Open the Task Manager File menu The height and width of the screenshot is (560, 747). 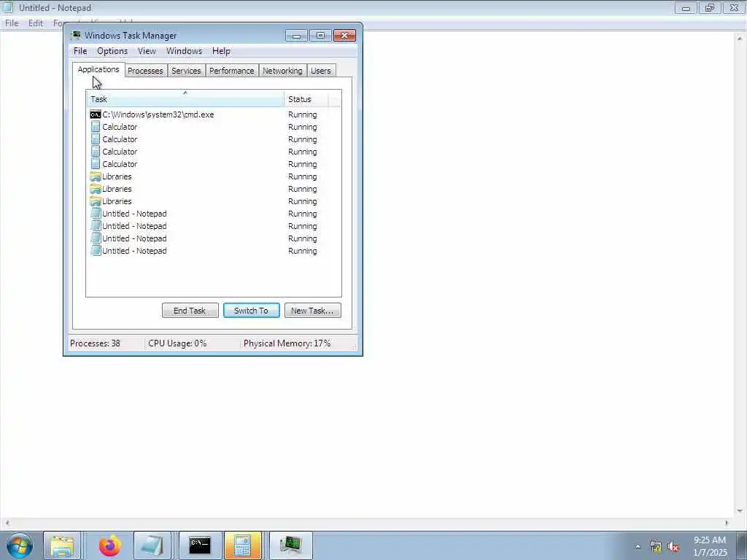80,51
